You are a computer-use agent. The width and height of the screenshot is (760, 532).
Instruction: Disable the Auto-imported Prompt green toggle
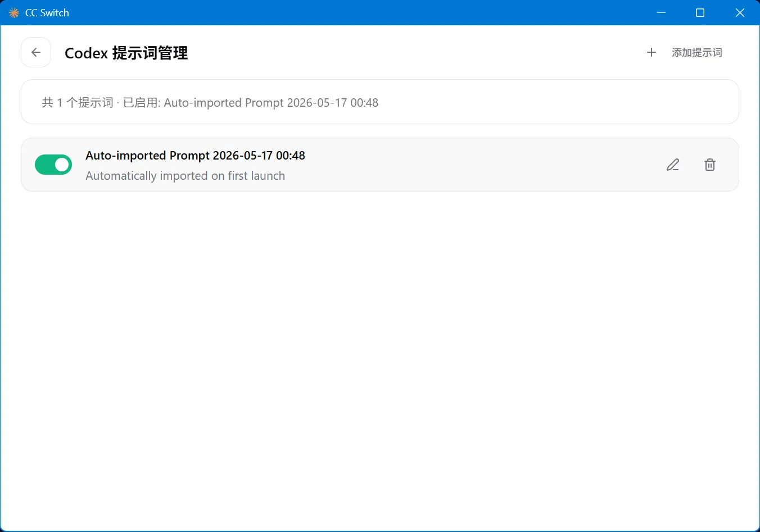pos(53,165)
